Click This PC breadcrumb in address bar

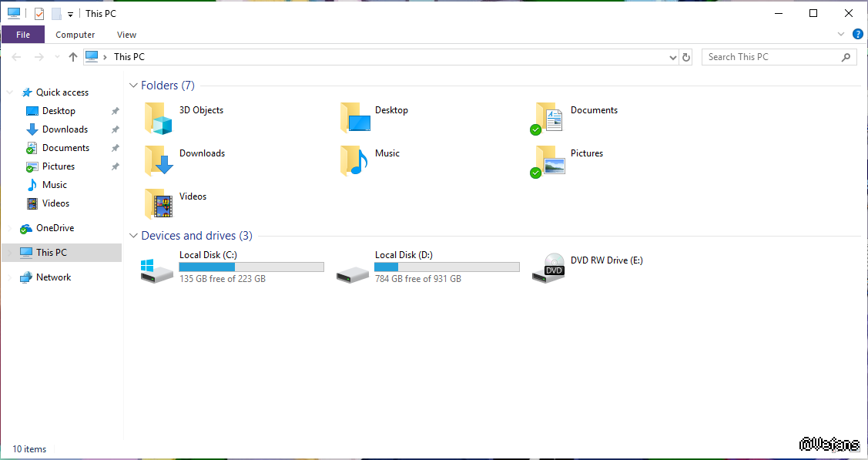(x=129, y=57)
